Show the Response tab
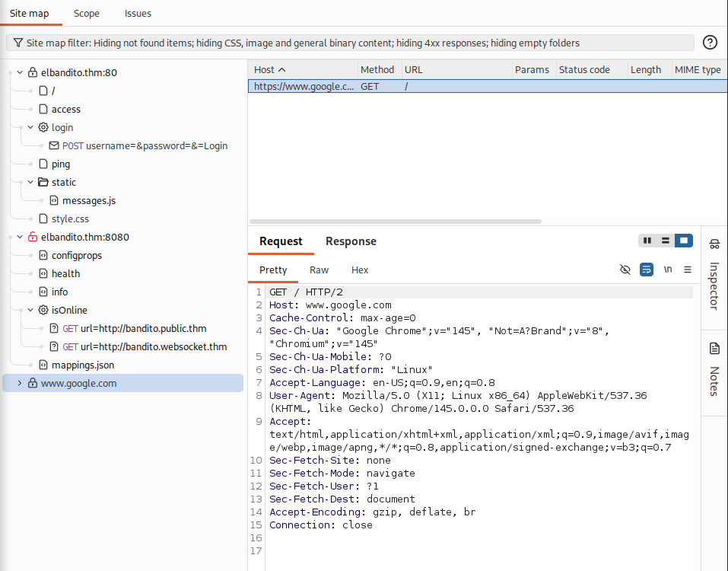Viewport: 728px width, 571px height. (x=351, y=241)
